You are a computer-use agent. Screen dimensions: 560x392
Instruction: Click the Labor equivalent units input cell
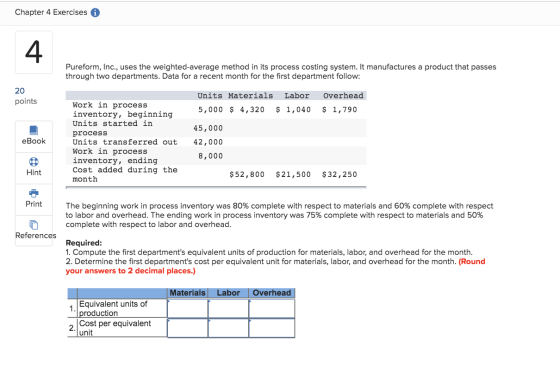click(x=228, y=308)
